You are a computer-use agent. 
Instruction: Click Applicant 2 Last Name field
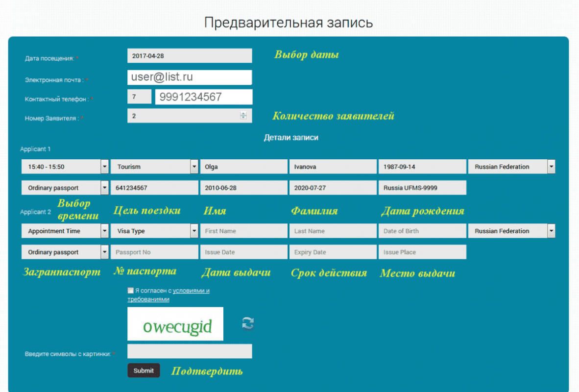click(333, 231)
